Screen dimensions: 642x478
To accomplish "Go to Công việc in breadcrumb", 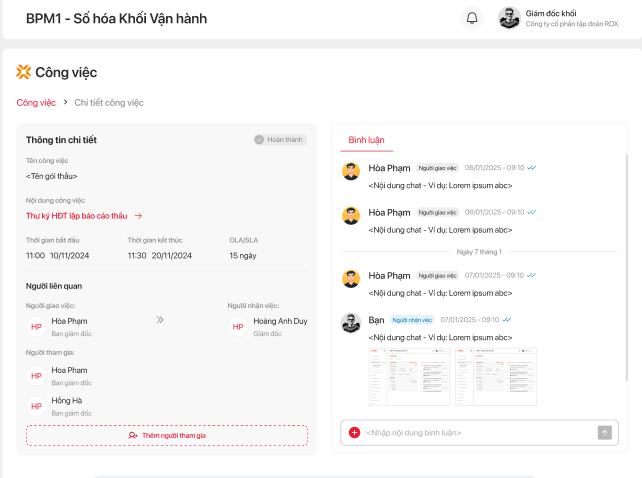I will point(36,102).
